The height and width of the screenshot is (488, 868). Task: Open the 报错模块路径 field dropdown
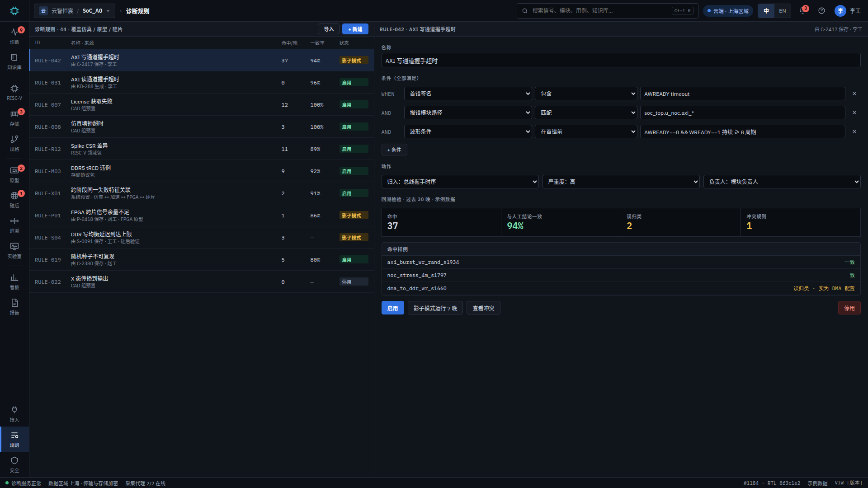pyautogui.click(x=468, y=113)
